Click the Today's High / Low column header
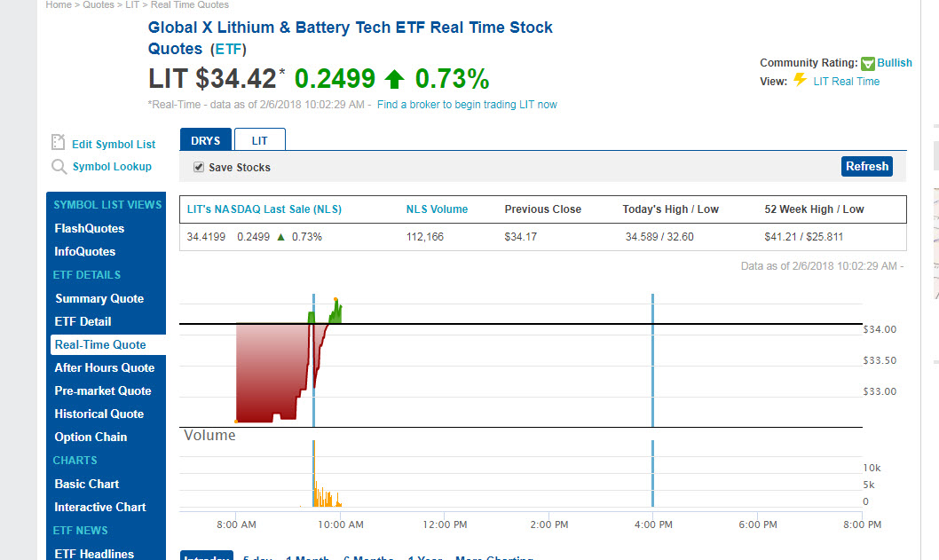Screen dimensions: 939x560 [670, 209]
